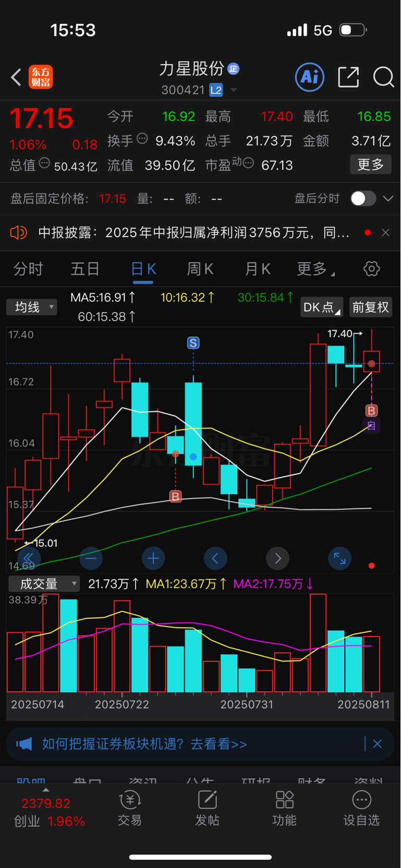Open the DK点 dropdown
The height and width of the screenshot is (868, 401).
322,308
